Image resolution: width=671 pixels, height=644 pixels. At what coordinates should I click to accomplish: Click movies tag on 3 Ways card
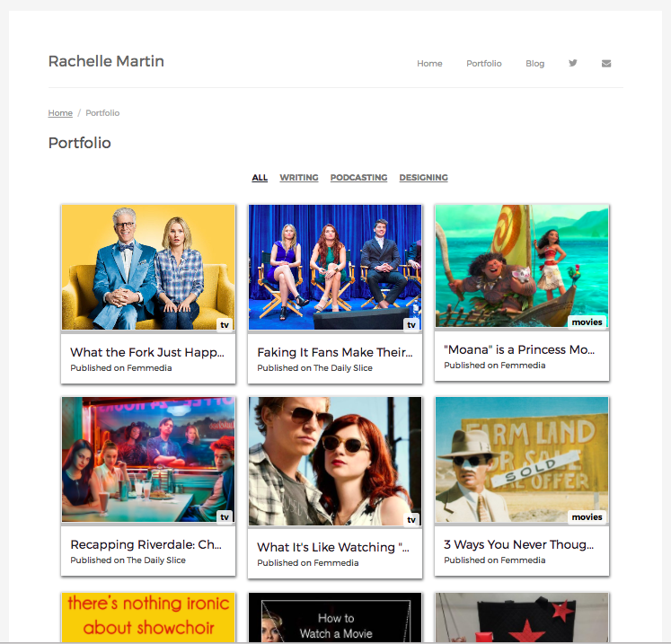click(x=587, y=517)
